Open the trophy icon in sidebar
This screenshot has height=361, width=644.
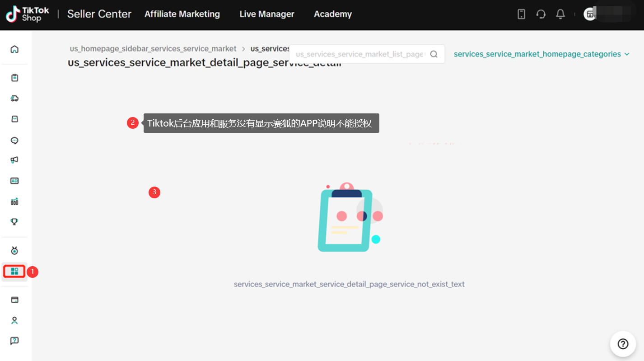coord(14,222)
